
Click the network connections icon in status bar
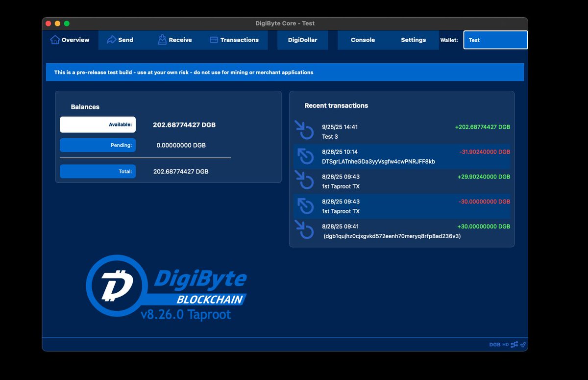tap(514, 345)
